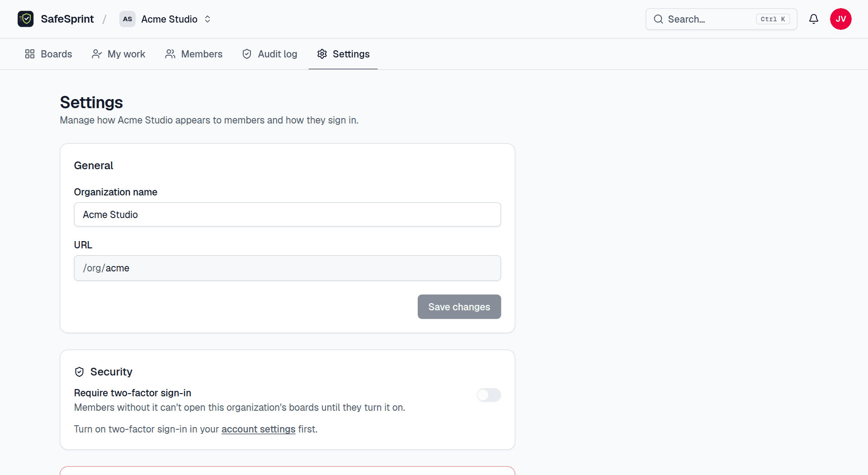Click into the Organization name field
The width and height of the screenshot is (868, 475).
288,214
